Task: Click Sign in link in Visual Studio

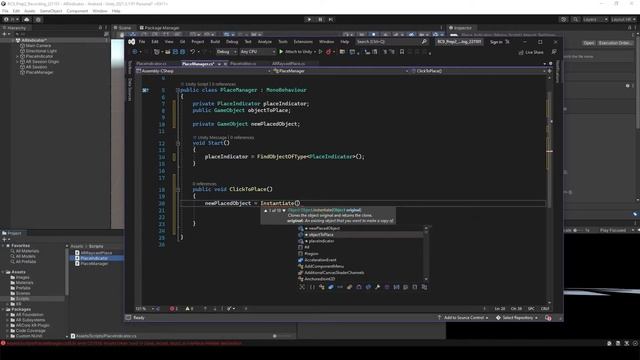Action: [x=496, y=42]
